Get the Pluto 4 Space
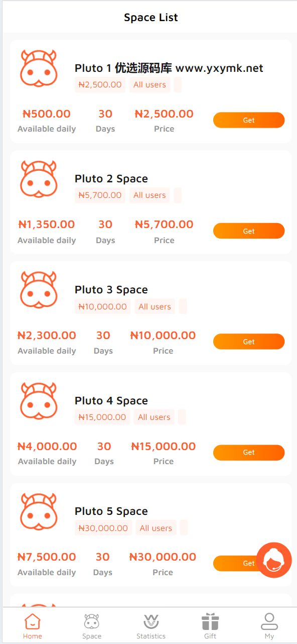Image resolution: width=297 pixels, height=644 pixels. [249, 453]
